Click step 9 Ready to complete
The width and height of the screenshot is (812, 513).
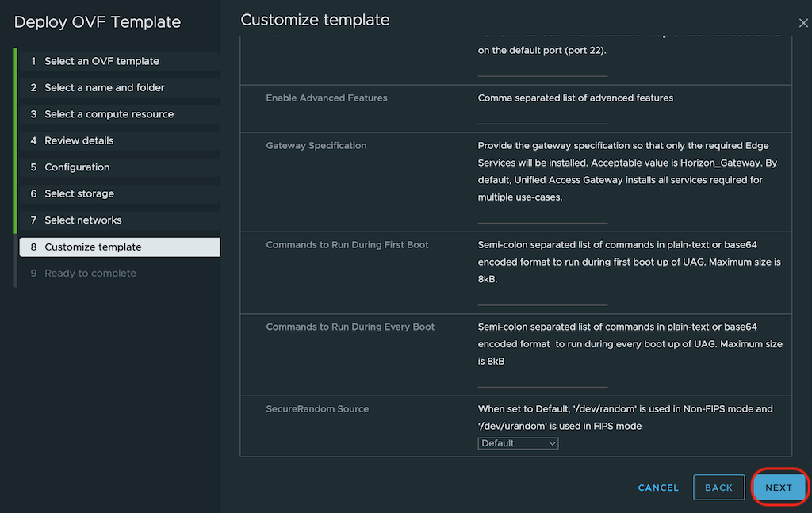tap(90, 274)
